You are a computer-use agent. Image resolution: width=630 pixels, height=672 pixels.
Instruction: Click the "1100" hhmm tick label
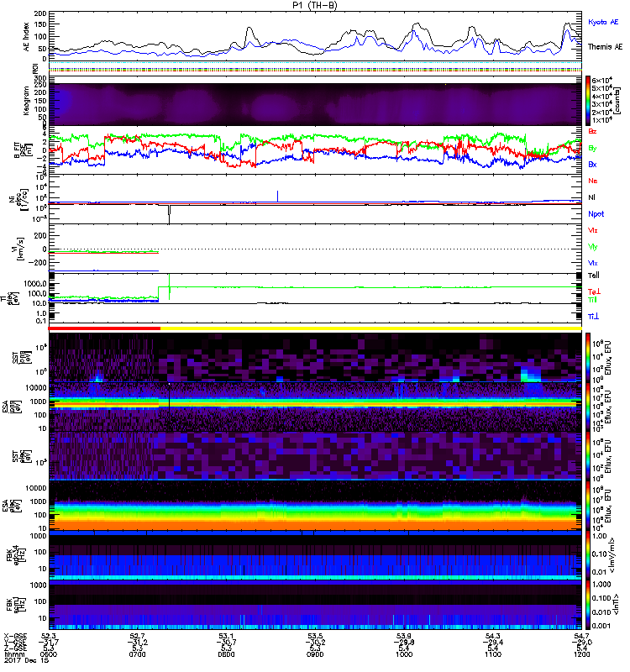pyautogui.click(x=493, y=654)
